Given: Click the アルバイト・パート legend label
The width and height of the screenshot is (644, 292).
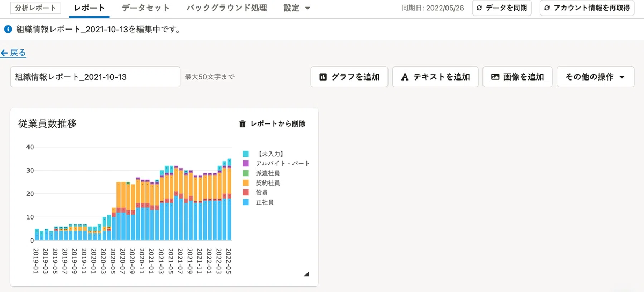Looking at the screenshot, I should pos(283,163).
